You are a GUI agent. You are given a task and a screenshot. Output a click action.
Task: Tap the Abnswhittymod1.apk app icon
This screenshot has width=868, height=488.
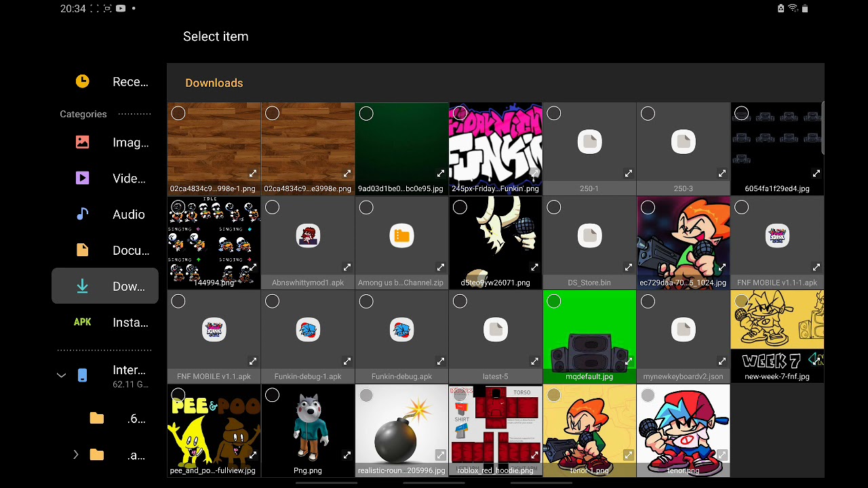coord(308,236)
